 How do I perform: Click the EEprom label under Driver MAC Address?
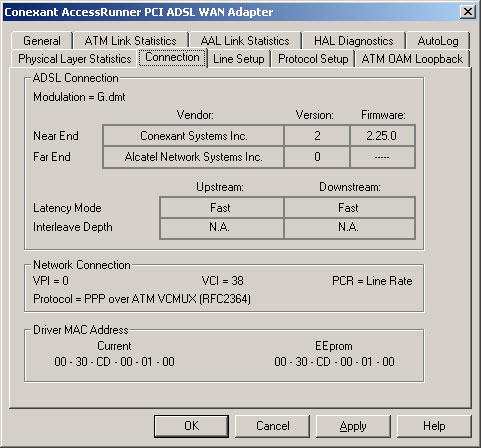tap(334, 346)
